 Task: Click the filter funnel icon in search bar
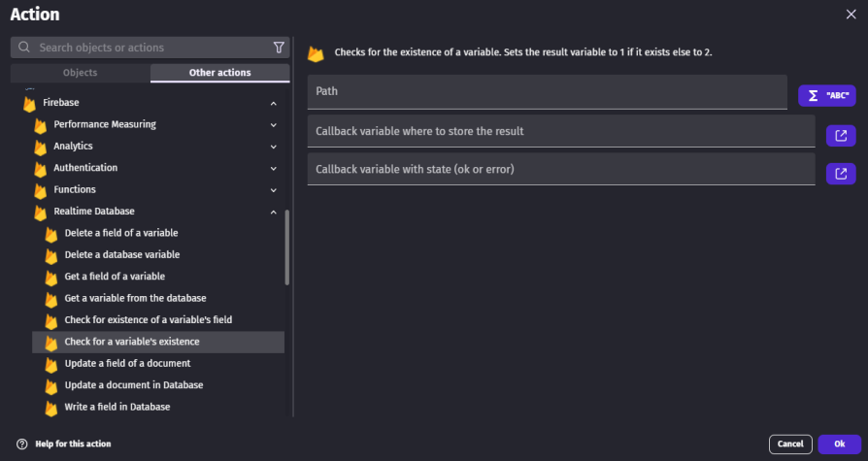(x=279, y=48)
